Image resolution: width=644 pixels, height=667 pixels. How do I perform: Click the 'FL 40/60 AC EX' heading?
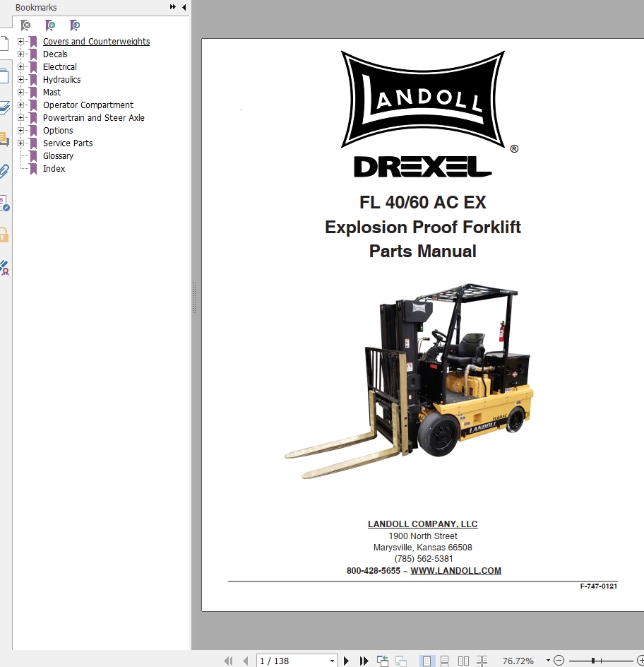point(422,202)
